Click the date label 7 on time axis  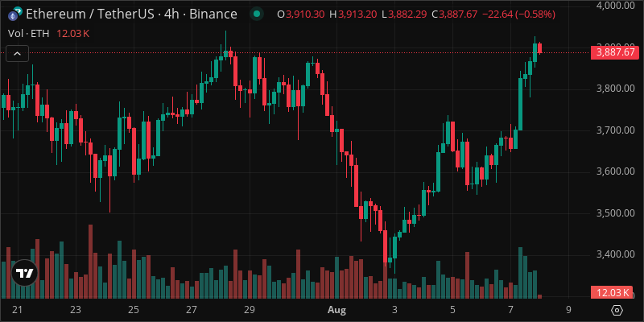point(511,309)
